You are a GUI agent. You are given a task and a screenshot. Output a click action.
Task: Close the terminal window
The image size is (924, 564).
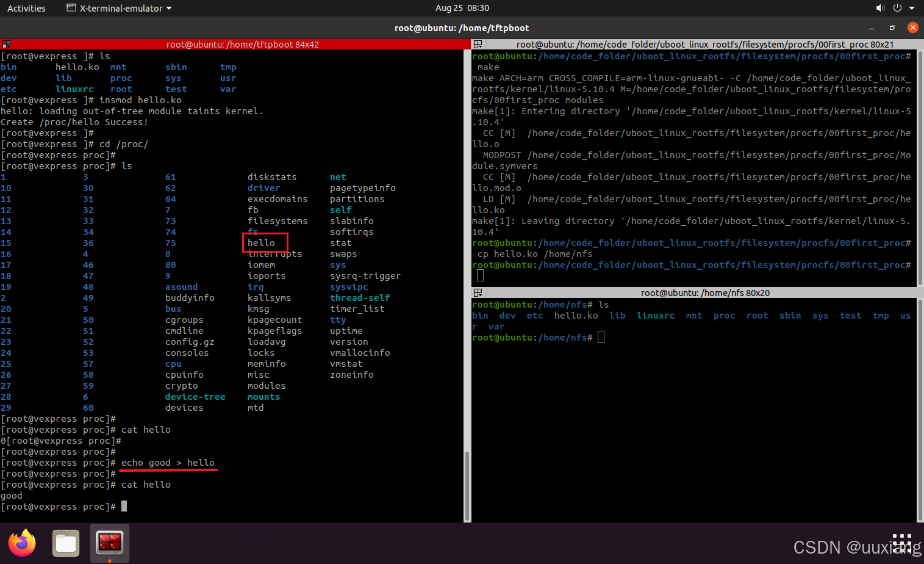[913, 27]
